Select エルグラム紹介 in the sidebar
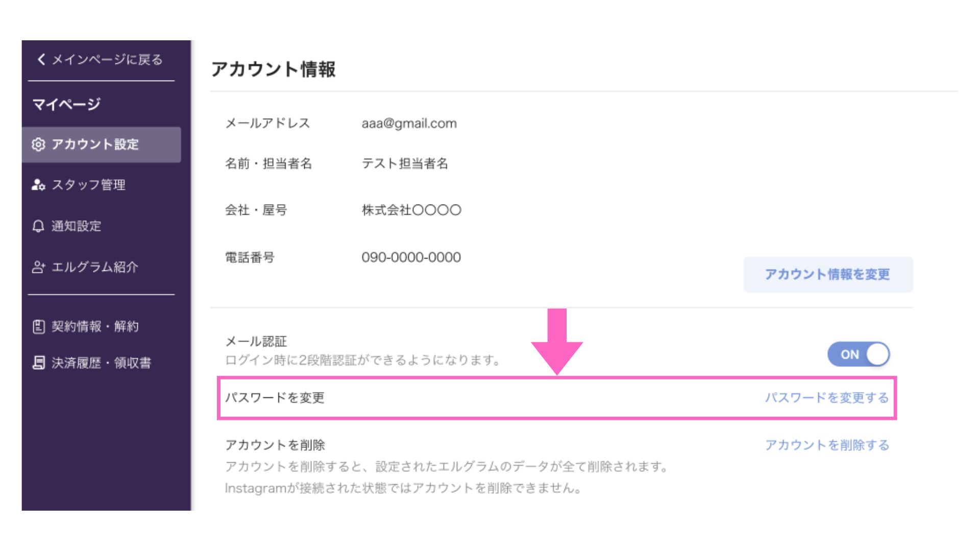The width and height of the screenshot is (980, 551). pos(95,267)
